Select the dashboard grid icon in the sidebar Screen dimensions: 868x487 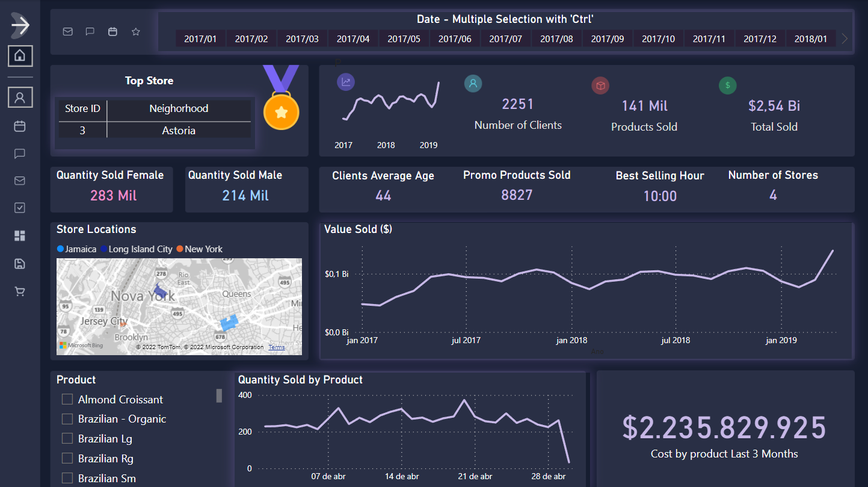pyautogui.click(x=20, y=235)
